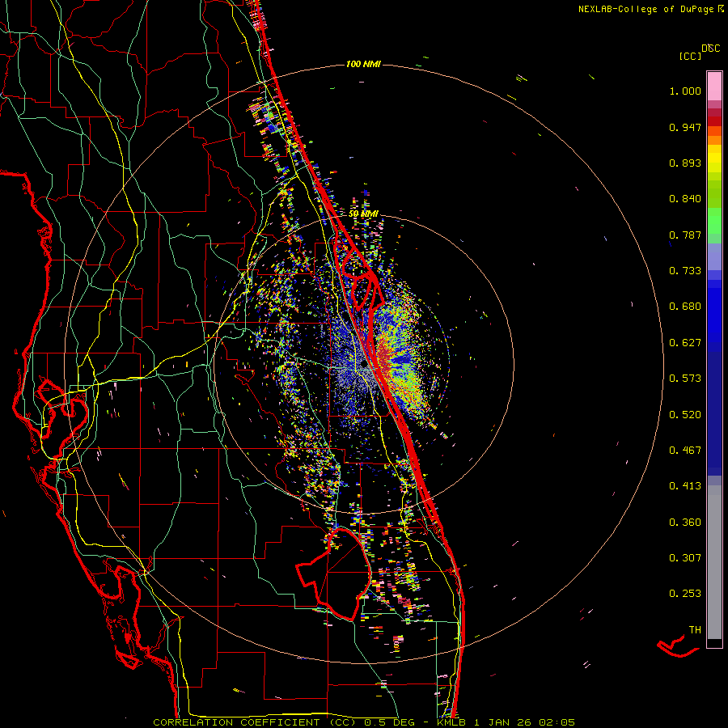Click the 0.680 scale label
This screenshot has height=728, width=728.
(x=685, y=307)
